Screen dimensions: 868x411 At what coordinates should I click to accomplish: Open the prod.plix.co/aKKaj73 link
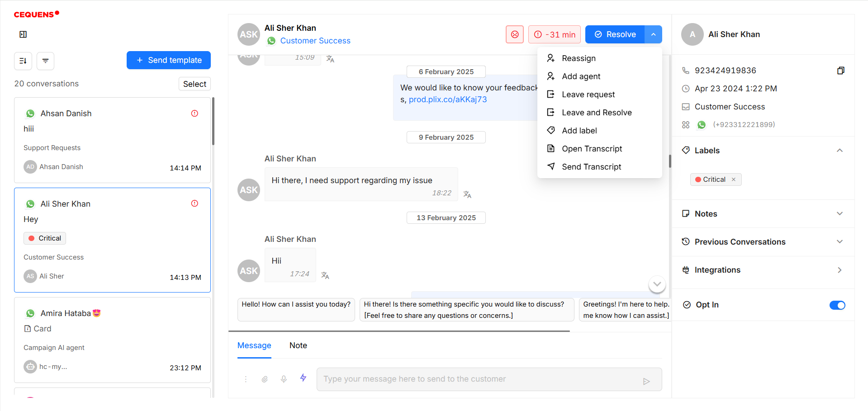tap(448, 99)
